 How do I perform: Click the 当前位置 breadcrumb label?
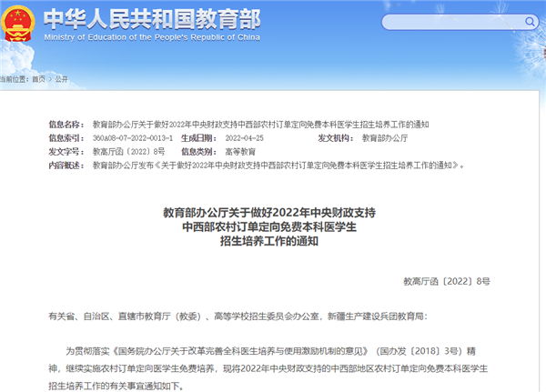pyautogui.click(x=14, y=80)
